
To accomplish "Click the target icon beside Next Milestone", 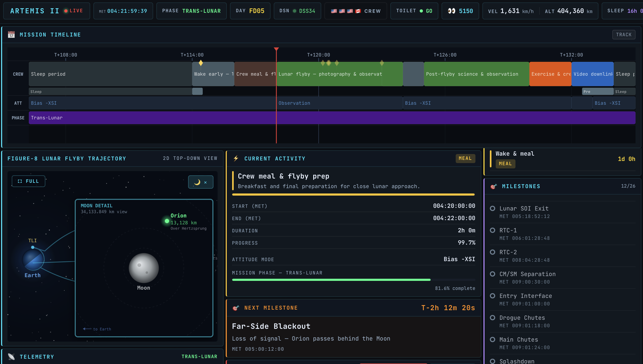I will click(x=236, y=308).
